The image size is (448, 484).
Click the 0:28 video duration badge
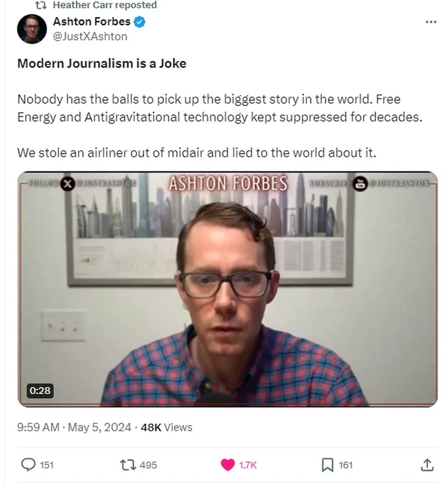[40, 390]
